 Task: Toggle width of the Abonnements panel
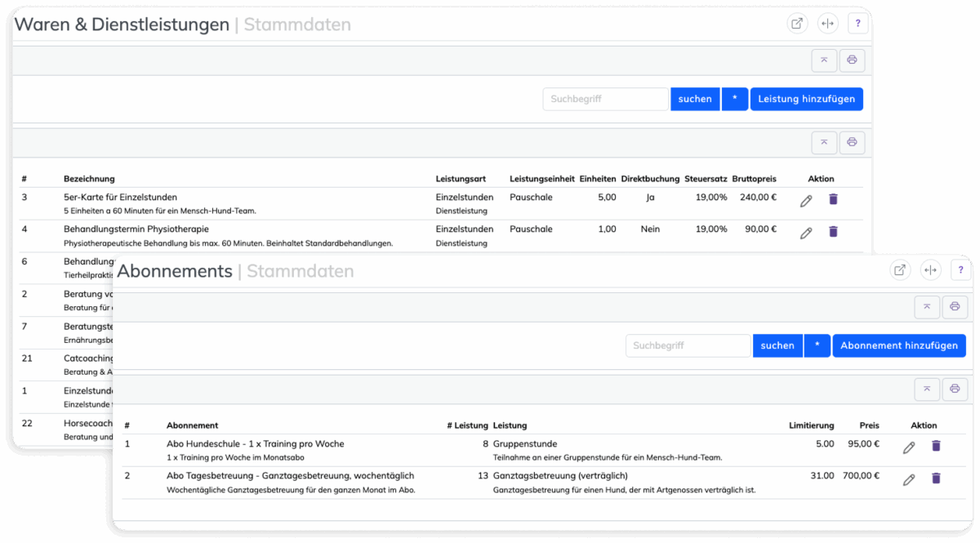click(930, 270)
